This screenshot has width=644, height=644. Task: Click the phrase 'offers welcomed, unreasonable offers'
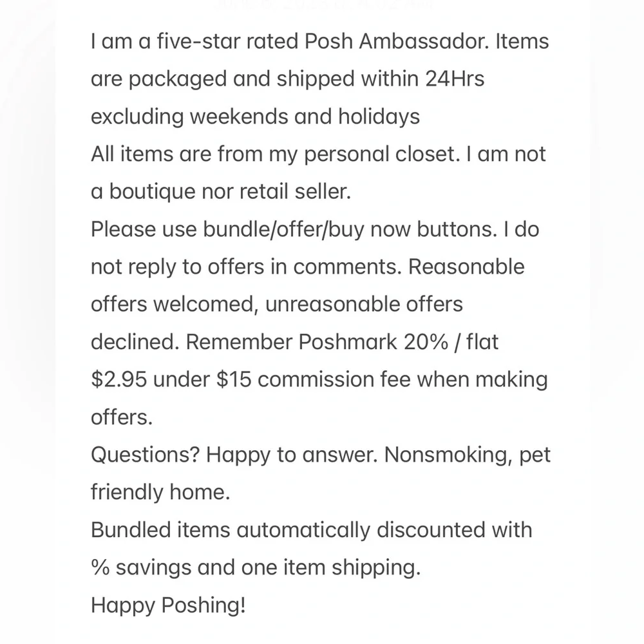(x=277, y=305)
